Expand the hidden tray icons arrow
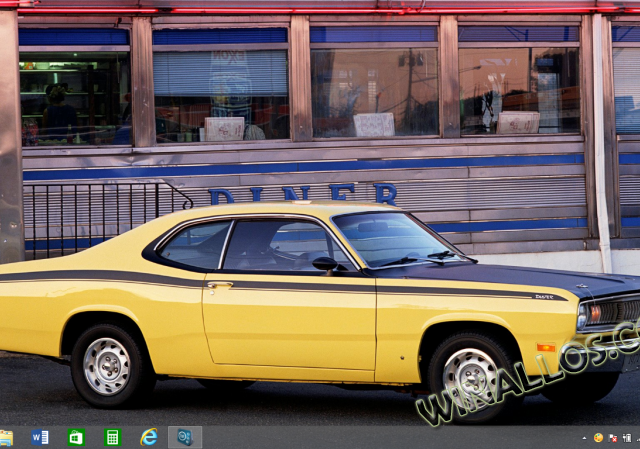 coord(585,438)
